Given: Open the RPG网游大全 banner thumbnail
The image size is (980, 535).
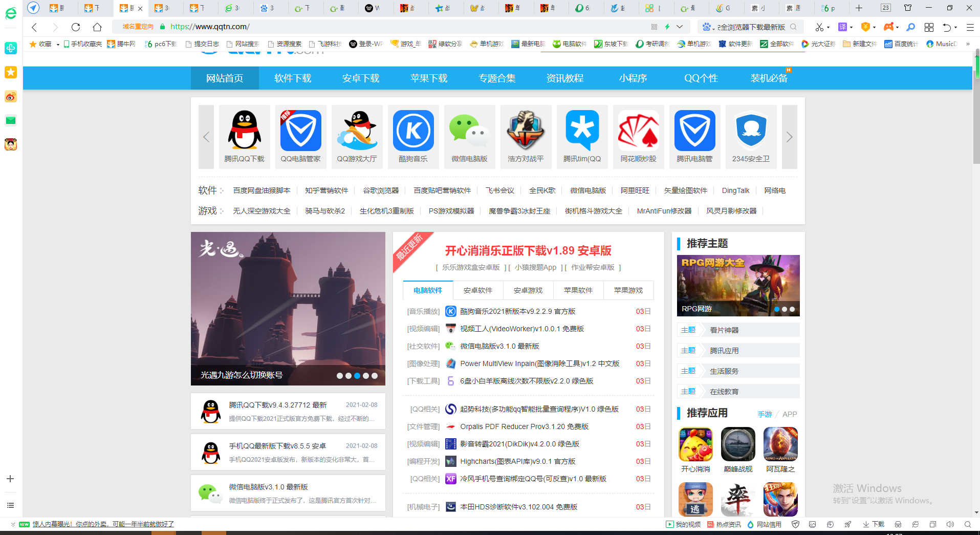Looking at the screenshot, I should point(738,286).
